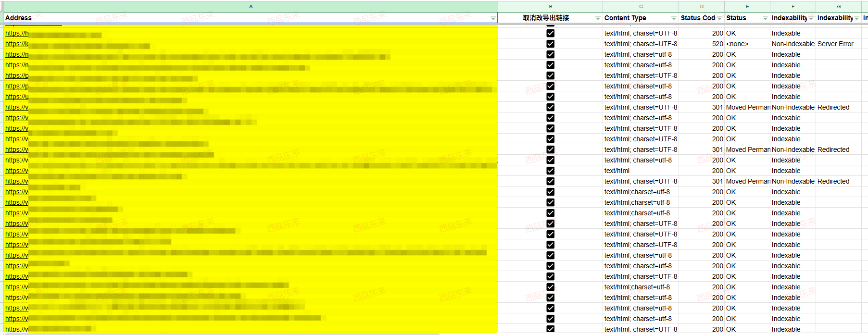Open filter for Indexability in column G

[x=856, y=18]
